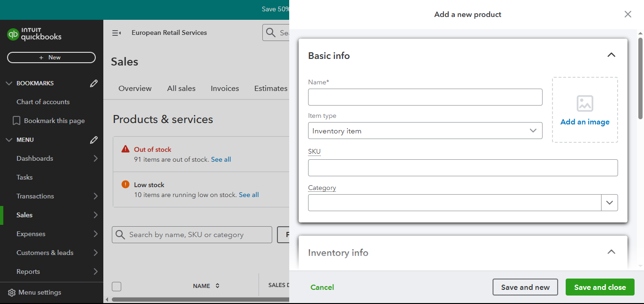
Task: Click the product Name input field
Action: [425, 97]
